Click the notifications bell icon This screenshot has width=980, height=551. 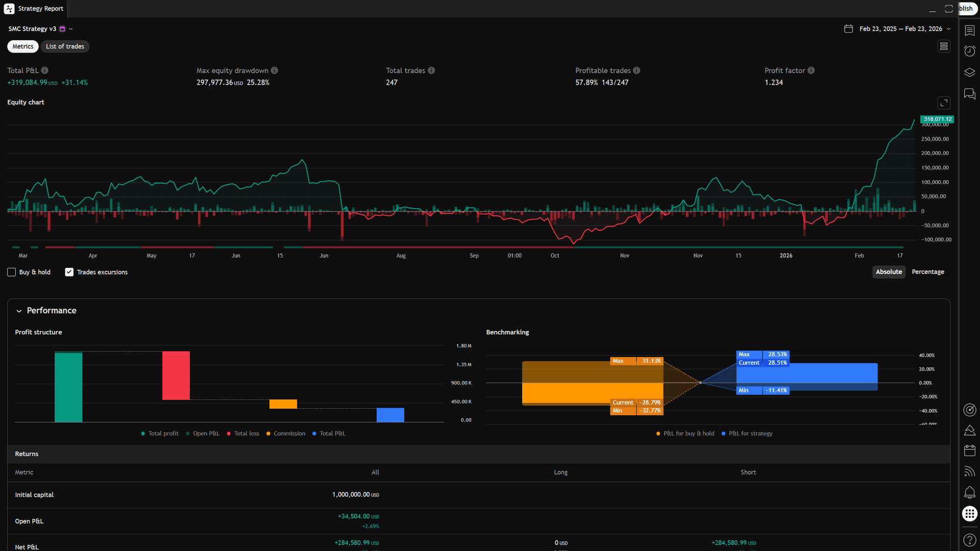pos(969,492)
